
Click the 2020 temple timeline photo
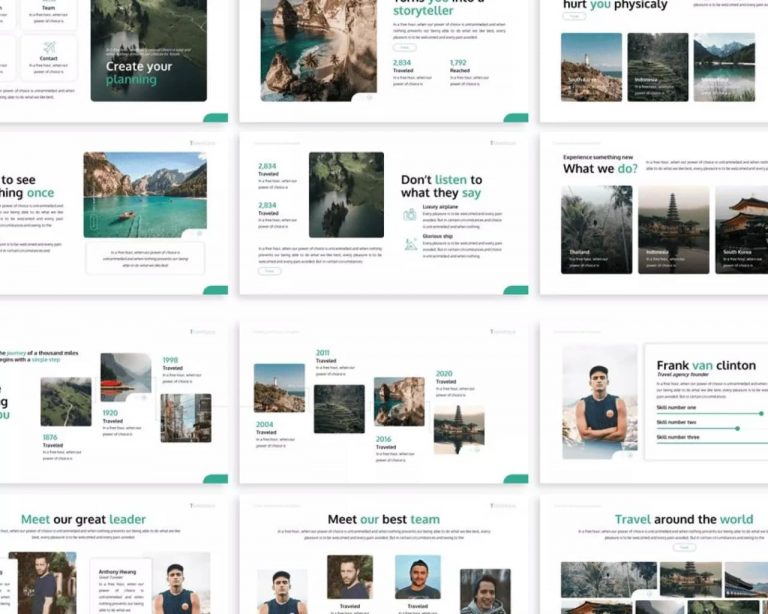tap(458, 428)
